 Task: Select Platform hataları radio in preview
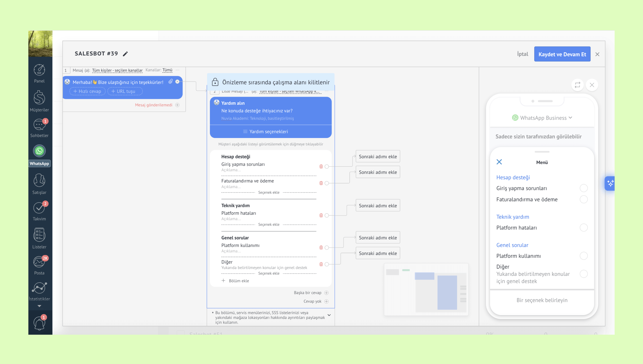click(x=583, y=228)
